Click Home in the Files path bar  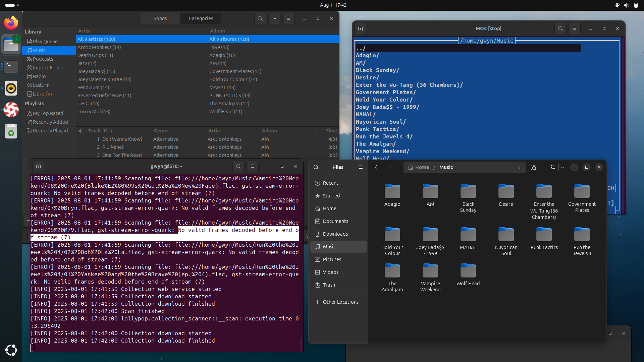[419, 167]
